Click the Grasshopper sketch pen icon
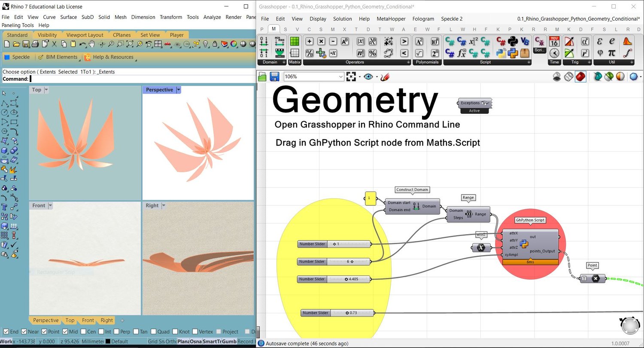 [x=385, y=76]
